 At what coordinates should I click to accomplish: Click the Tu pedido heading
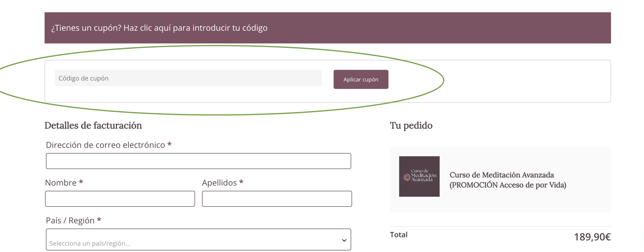pos(411,125)
